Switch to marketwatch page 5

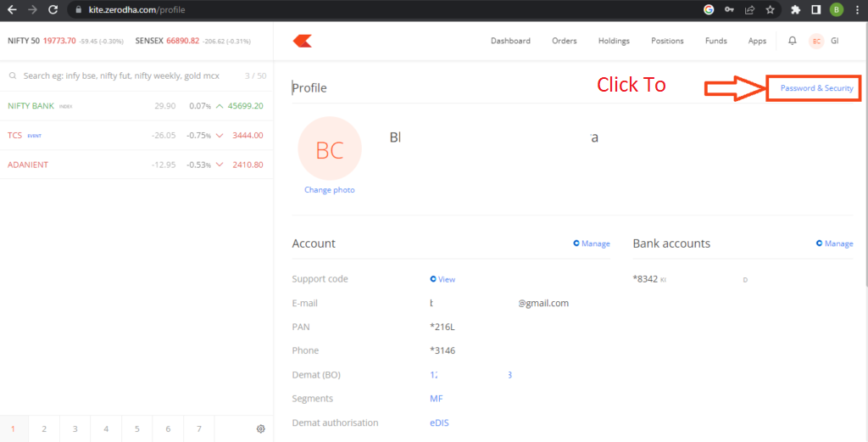click(136, 428)
